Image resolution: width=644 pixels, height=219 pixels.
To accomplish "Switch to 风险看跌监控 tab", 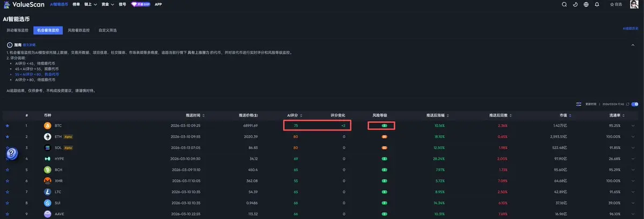I will 78,31.
